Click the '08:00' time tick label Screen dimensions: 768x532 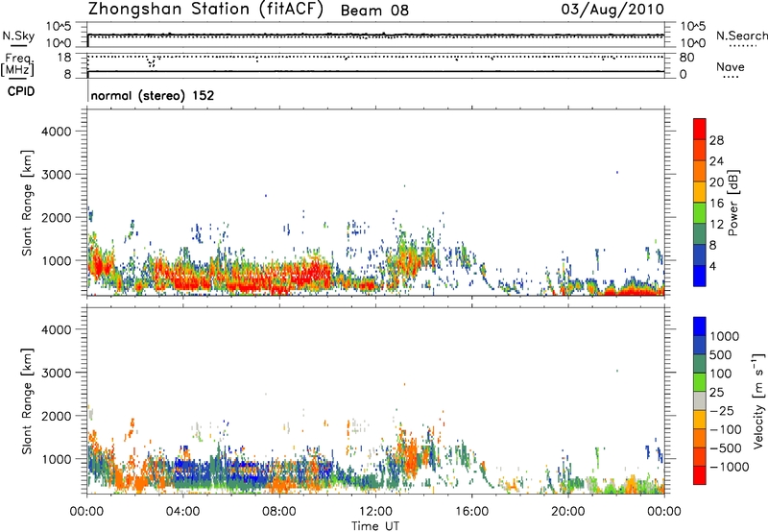(x=278, y=512)
